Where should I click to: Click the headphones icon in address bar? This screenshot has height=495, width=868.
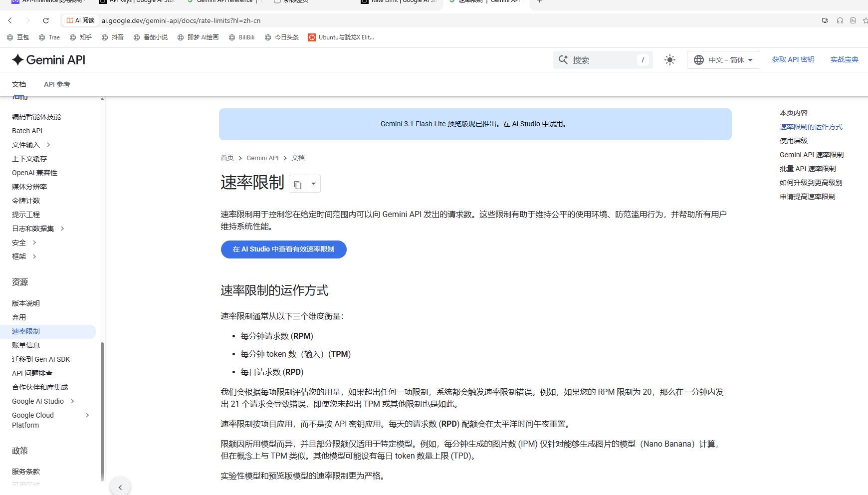[x=840, y=20]
